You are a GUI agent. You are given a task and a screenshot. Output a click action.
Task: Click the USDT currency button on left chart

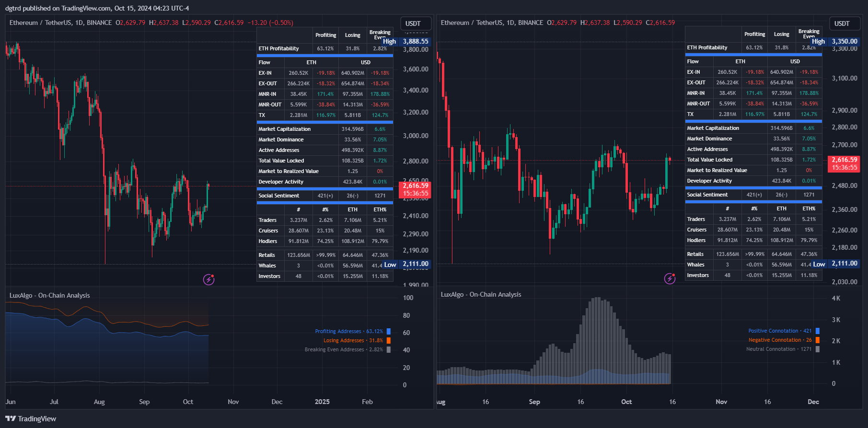[x=416, y=23]
